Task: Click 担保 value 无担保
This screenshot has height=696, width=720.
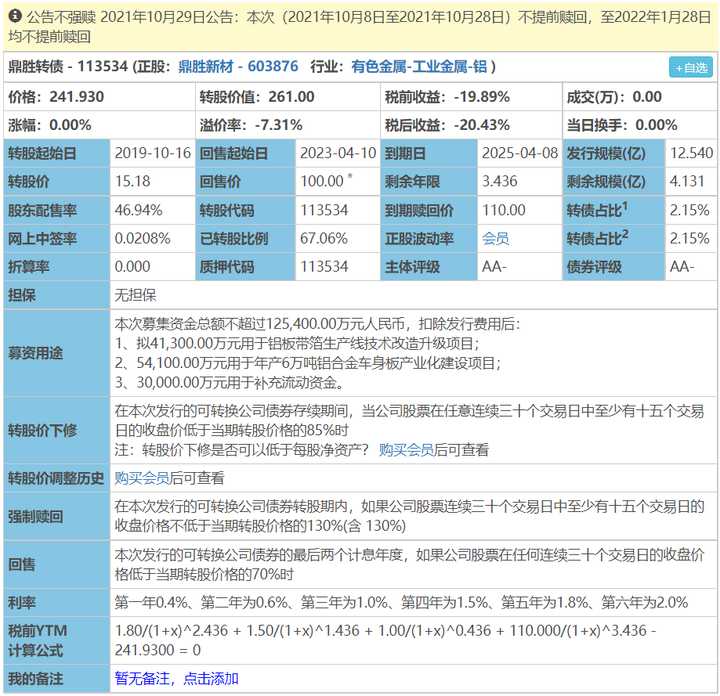Action: tap(135, 295)
